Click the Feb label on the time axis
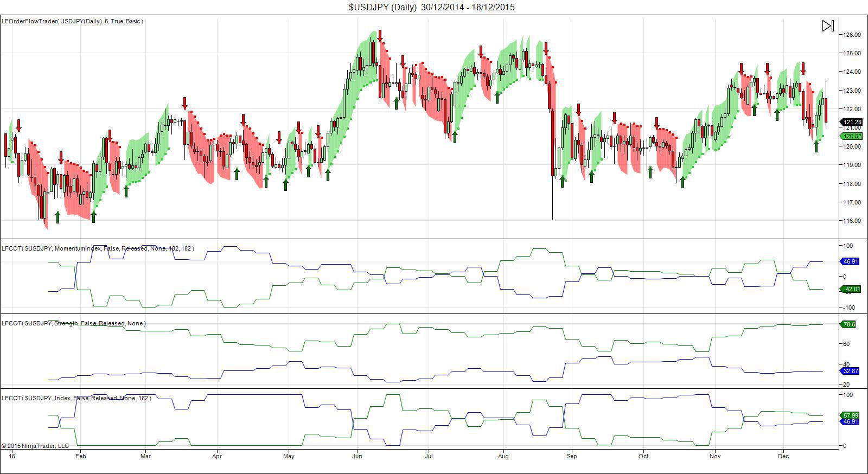Screen dimensions: 868x474 81,456
